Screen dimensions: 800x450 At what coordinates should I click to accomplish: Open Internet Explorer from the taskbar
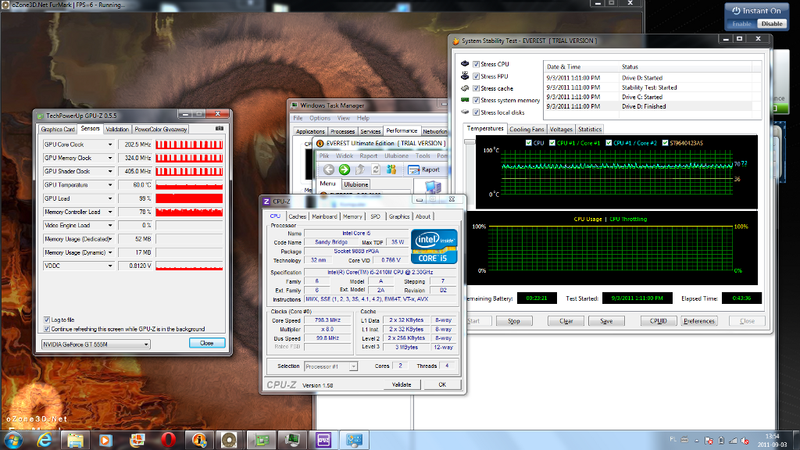click(x=45, y=440)
